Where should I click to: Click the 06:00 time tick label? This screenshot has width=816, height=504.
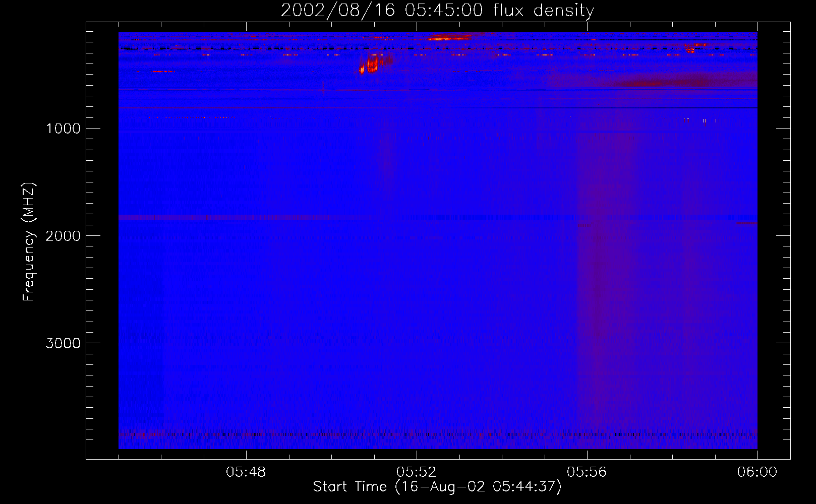(x=757, y=472)
